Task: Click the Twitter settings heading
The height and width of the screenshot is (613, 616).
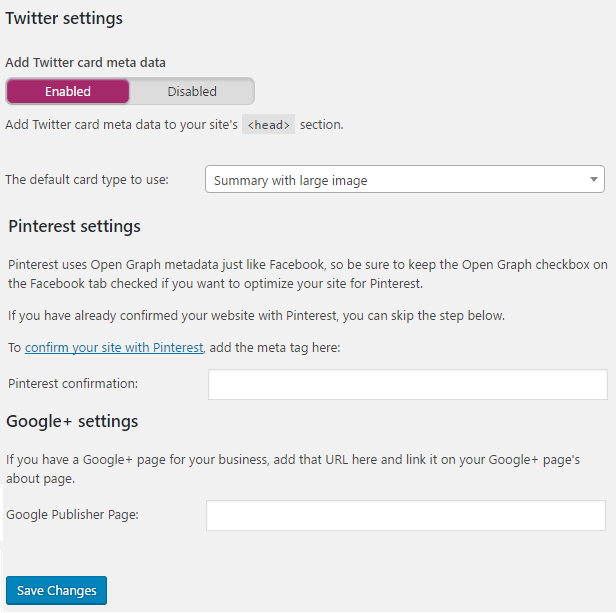Action: (x=64, y=18)
